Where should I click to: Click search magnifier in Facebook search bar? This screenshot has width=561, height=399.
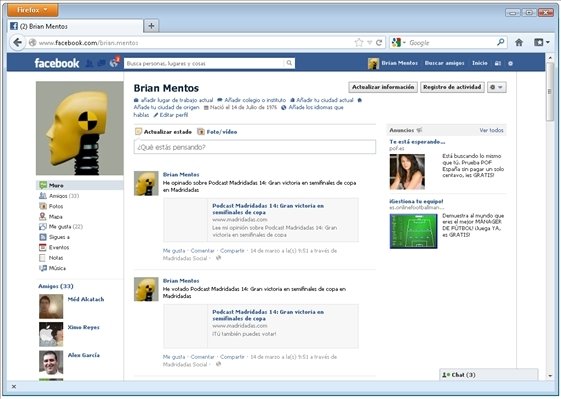[289, 63]
